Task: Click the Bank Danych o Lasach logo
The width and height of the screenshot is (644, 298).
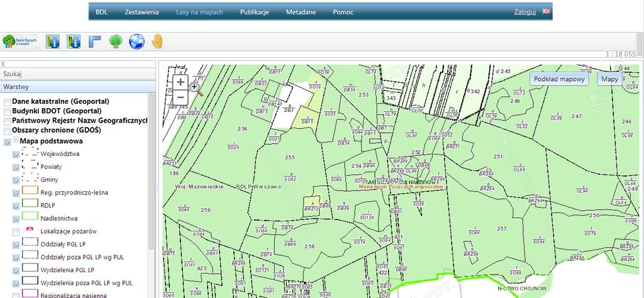Action: (x=19, y=41)
